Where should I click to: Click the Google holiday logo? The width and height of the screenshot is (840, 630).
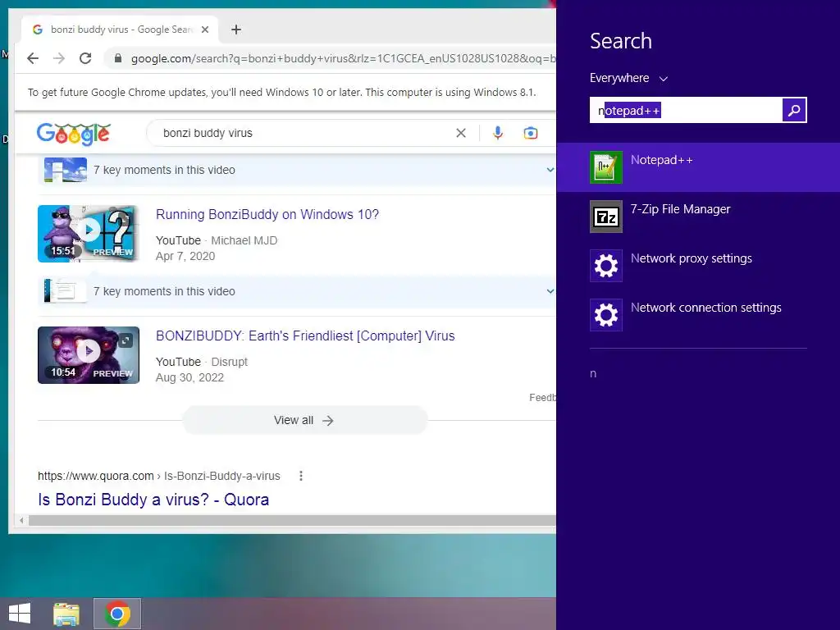(73, 134)
